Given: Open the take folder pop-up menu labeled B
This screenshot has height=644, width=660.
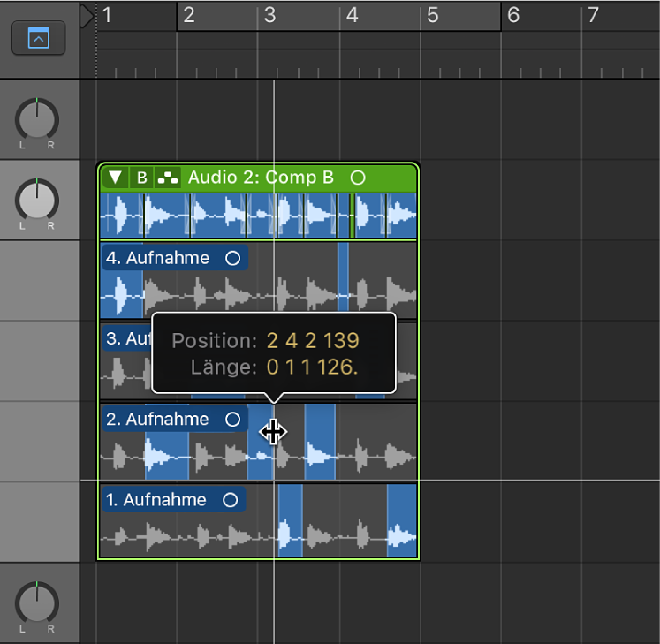Looking at the screenshot, I should tap(141, 178).
